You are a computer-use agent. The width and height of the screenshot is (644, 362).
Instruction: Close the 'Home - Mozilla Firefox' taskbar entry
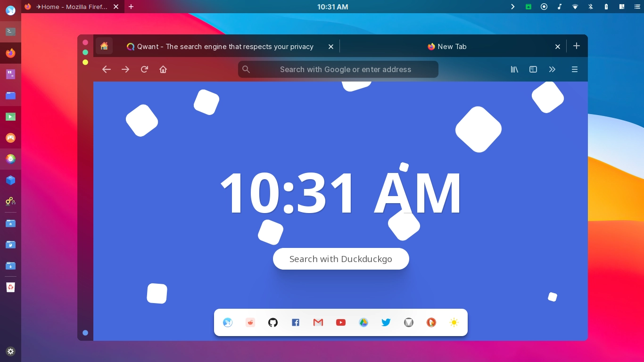tap(116, 7)
